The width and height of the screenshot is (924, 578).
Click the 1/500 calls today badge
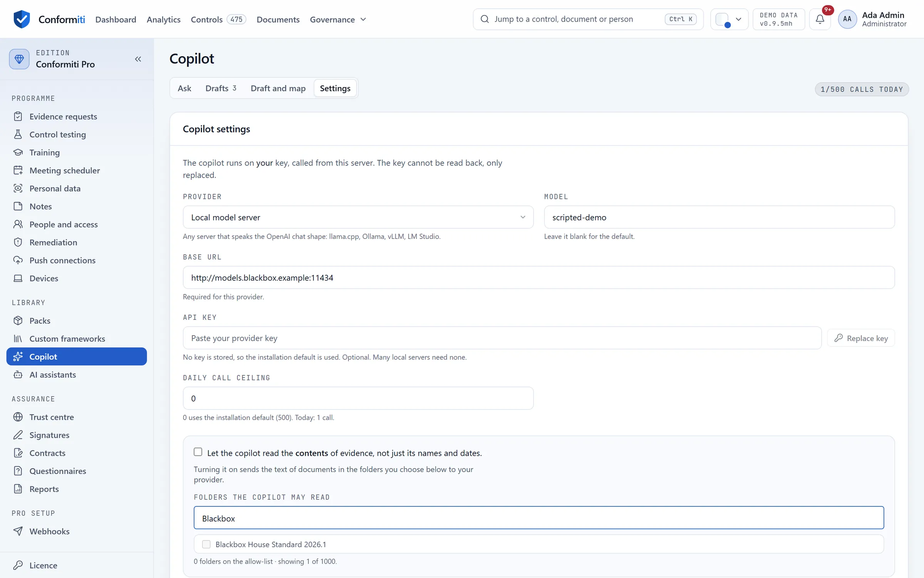click(x=862, y=89)
